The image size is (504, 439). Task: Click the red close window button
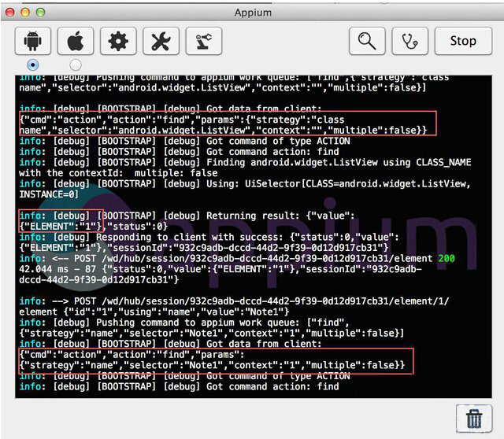pos(10,13)
